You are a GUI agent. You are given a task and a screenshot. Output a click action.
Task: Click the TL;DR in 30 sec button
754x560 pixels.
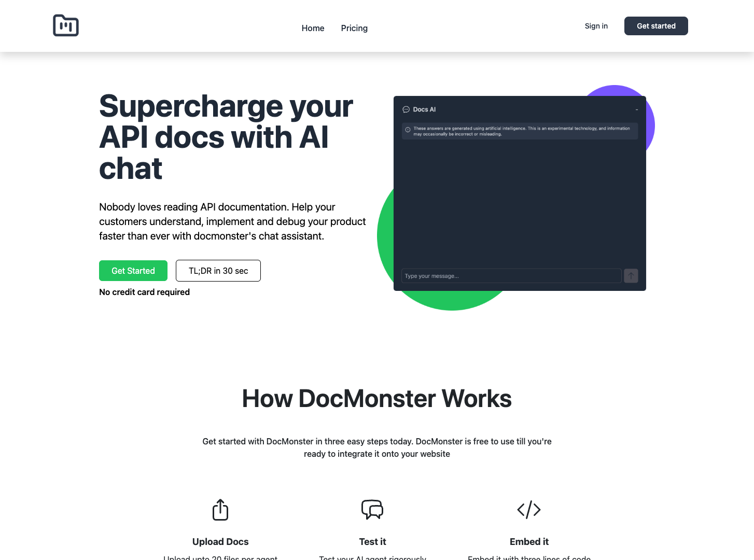[x=218, y=270]
